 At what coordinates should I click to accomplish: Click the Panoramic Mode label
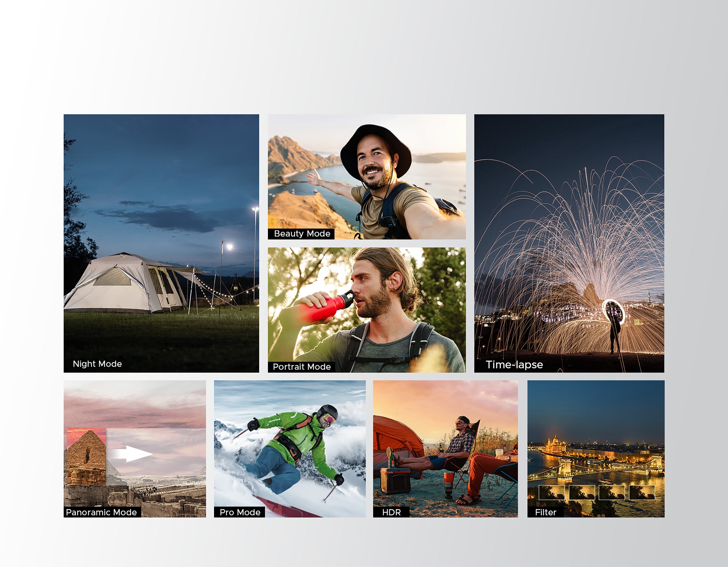102,512
